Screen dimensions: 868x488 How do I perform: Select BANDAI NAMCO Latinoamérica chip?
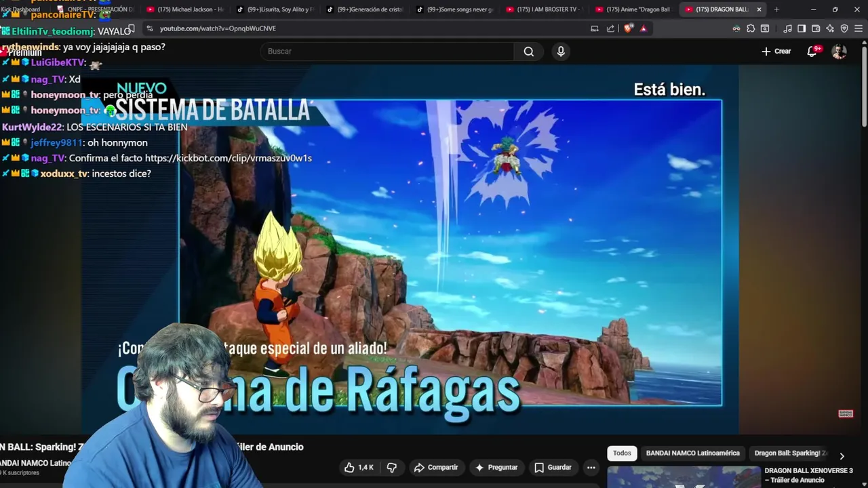pos(693,453)
